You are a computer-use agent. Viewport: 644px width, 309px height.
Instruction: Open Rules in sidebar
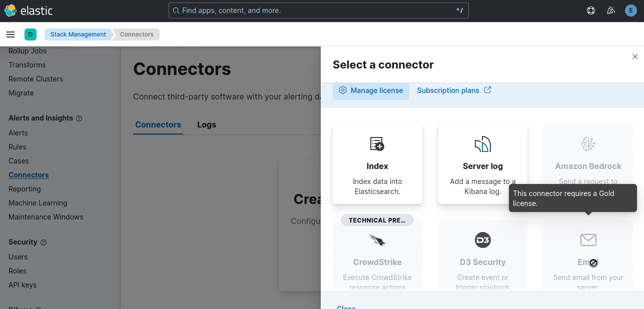coord(18,147)
